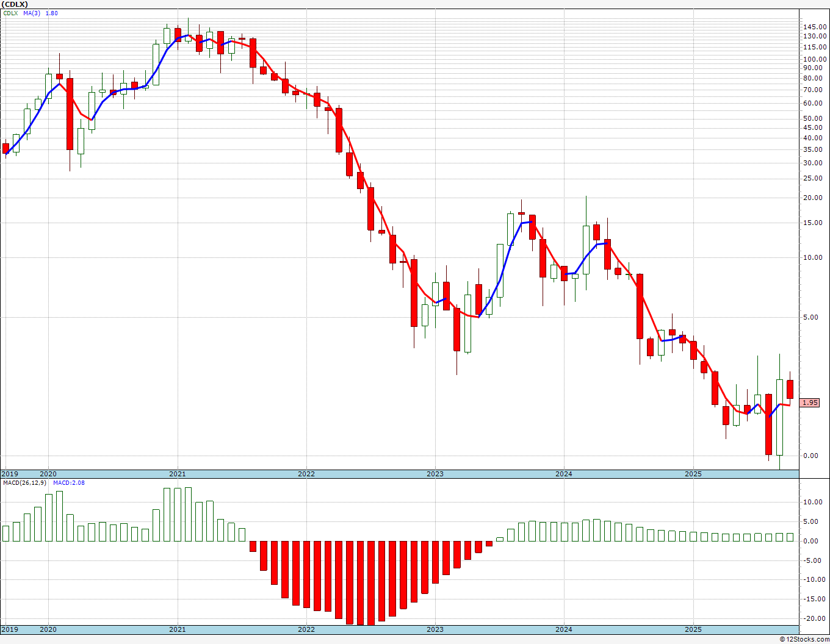Select 2023 marker on price chart time axis
Screen dimensions: 830x644
pyautogui.click(x=435, y=474)
